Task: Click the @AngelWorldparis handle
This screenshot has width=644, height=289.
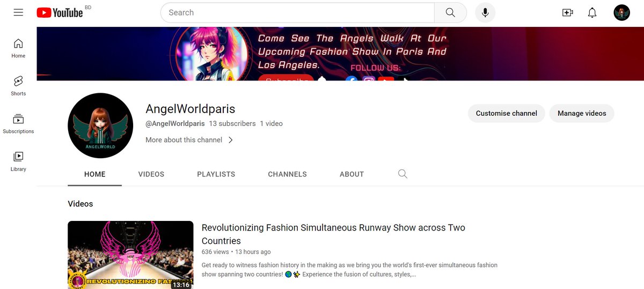Action: pyautogui.click(x=175, y=123)
